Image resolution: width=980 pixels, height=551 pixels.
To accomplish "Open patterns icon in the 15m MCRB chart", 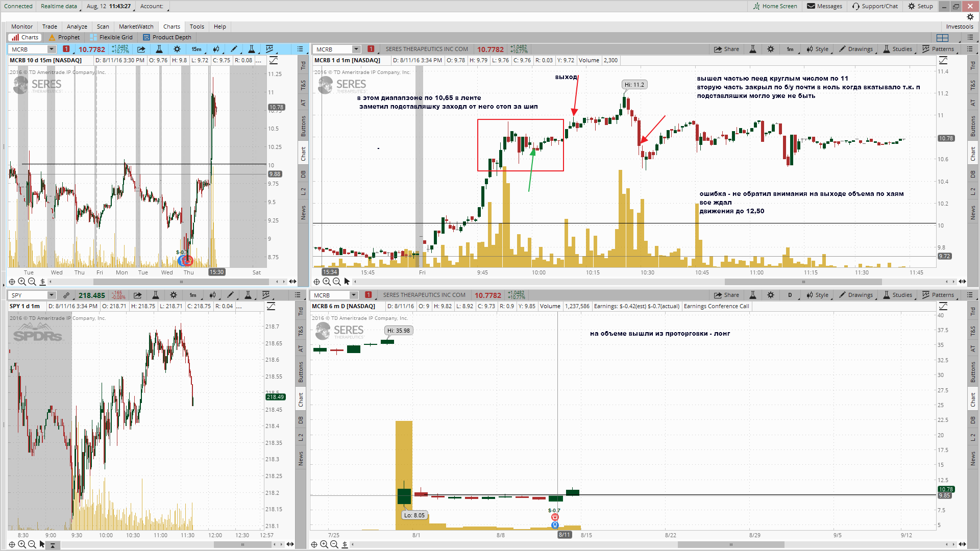I will click(270, 49).
